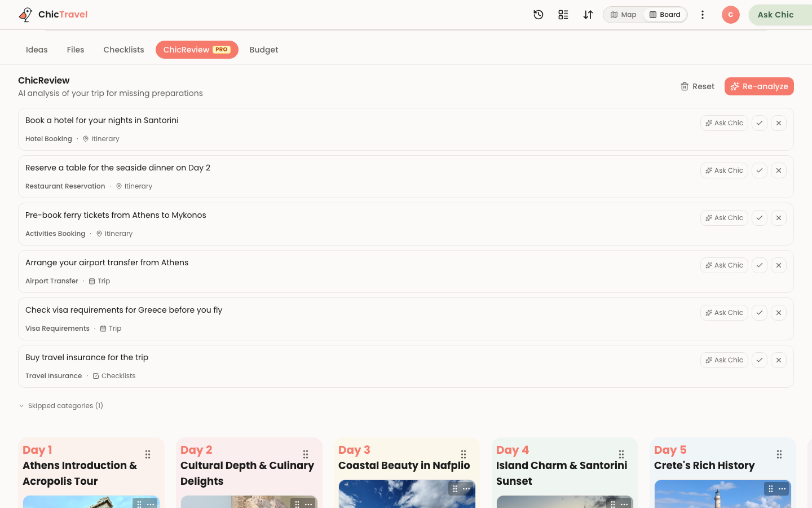812x508 pixels.
Task: Open Day 5 photo card more options
Action: (782, 489)
